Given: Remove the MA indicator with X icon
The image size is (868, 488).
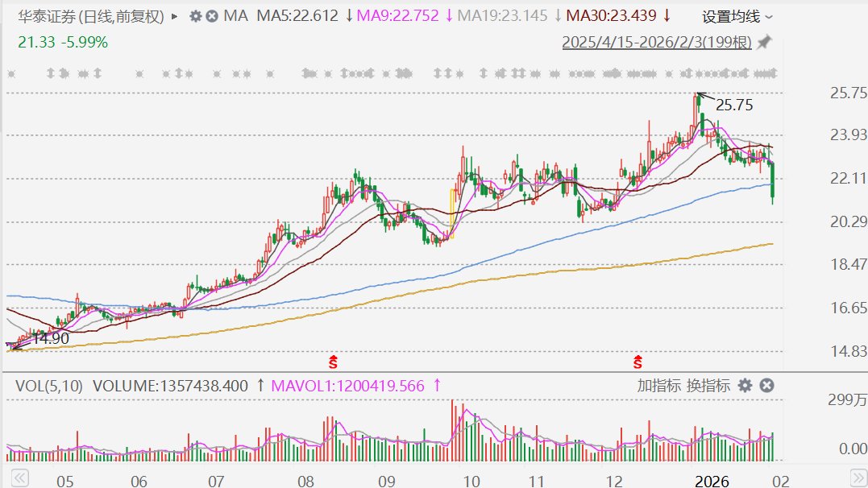Looking at the screenshot, I should [x=211, y=16].
